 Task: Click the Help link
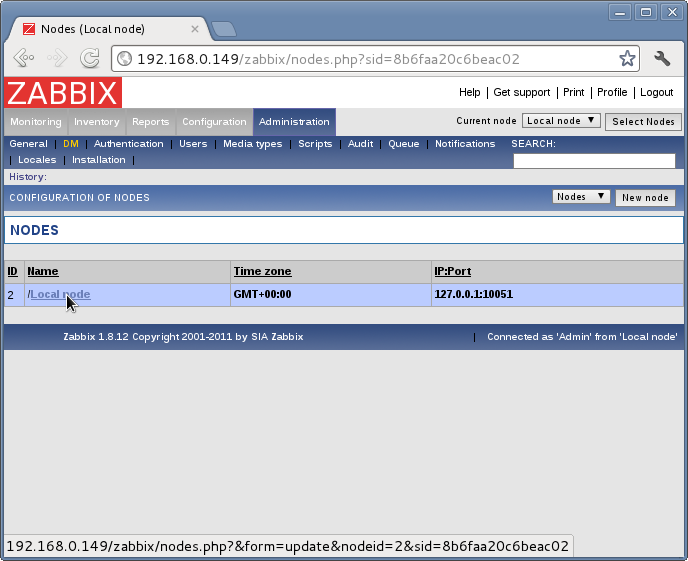[469, 92]
